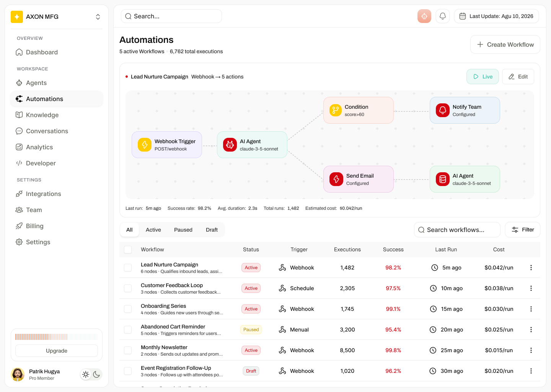Viewport: 551px width, 392px height.
Task: Open Integrations settings
Action: coord(57,194)
